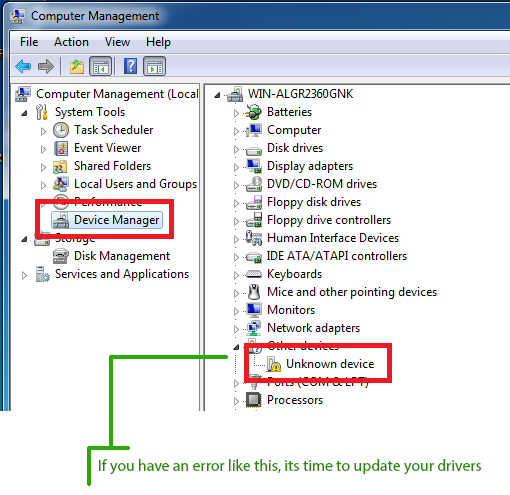Collapse the System Tools node
This screenshot has height=495, width=510.
coord(24,113)
